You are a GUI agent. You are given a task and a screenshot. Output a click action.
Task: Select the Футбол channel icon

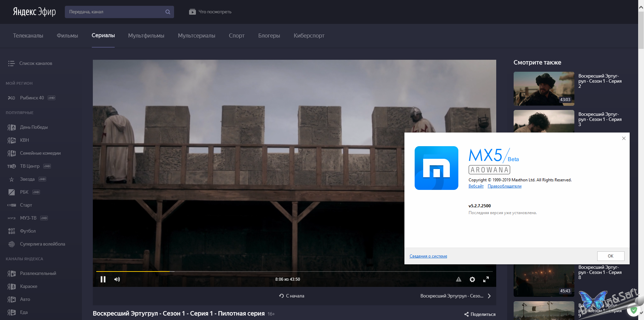point(12,231)
